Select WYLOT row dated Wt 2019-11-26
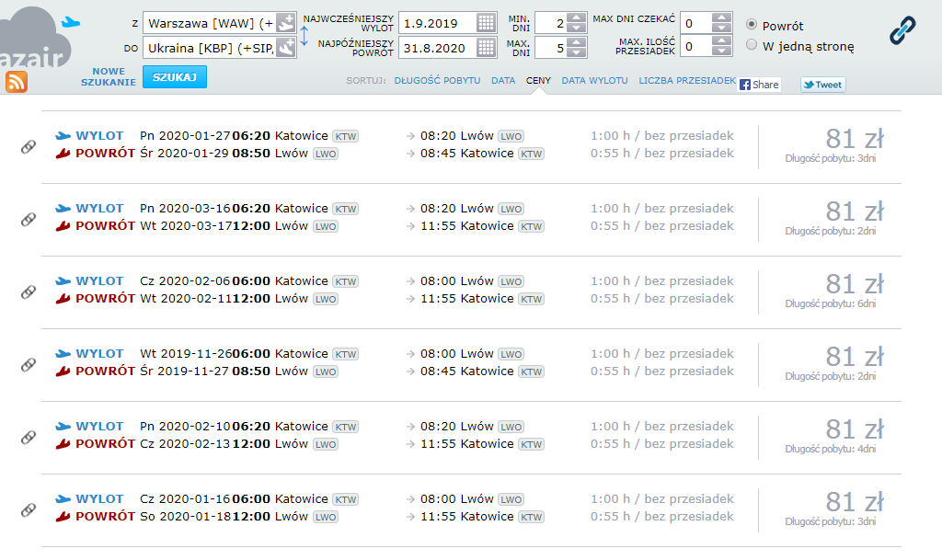942x560 pixels. click(394, 353)
